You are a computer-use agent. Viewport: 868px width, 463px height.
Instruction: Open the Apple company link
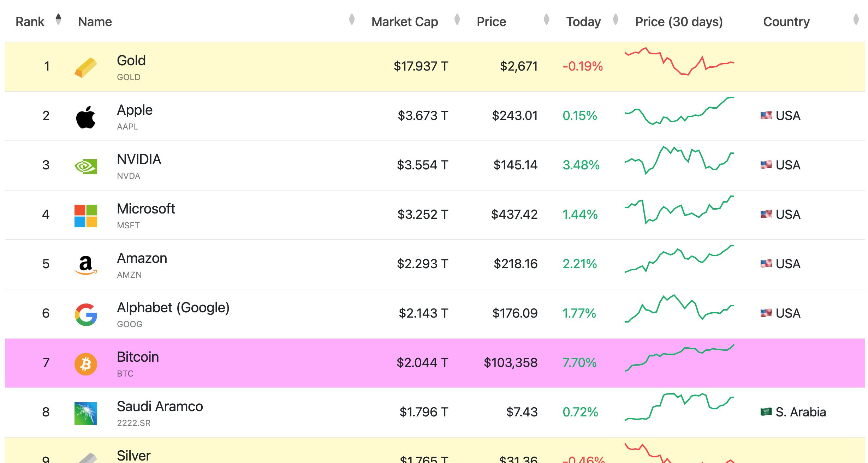135,110
